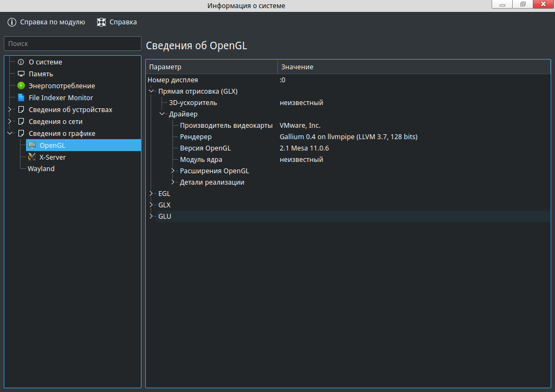Click the Параметр column header

click(211, 67)
